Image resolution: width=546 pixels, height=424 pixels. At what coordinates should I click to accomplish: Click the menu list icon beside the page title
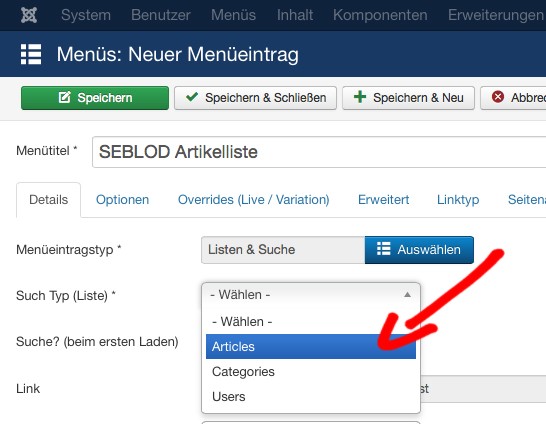pyautogui.click(x=31, y=54)
